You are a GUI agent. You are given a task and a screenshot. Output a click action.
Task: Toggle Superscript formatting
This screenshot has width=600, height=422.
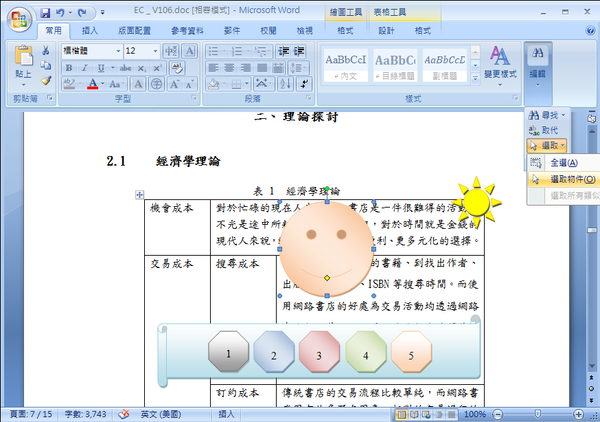coord(157,68)
